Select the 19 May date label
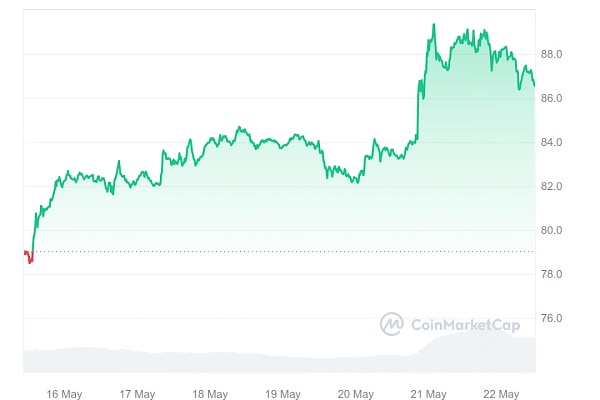This screenshot has height=400, width=600. (283, 393)
